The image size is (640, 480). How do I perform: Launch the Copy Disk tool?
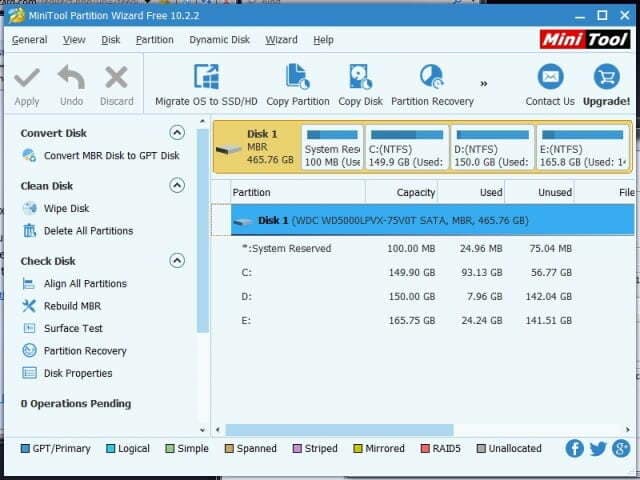click(360, 78)
